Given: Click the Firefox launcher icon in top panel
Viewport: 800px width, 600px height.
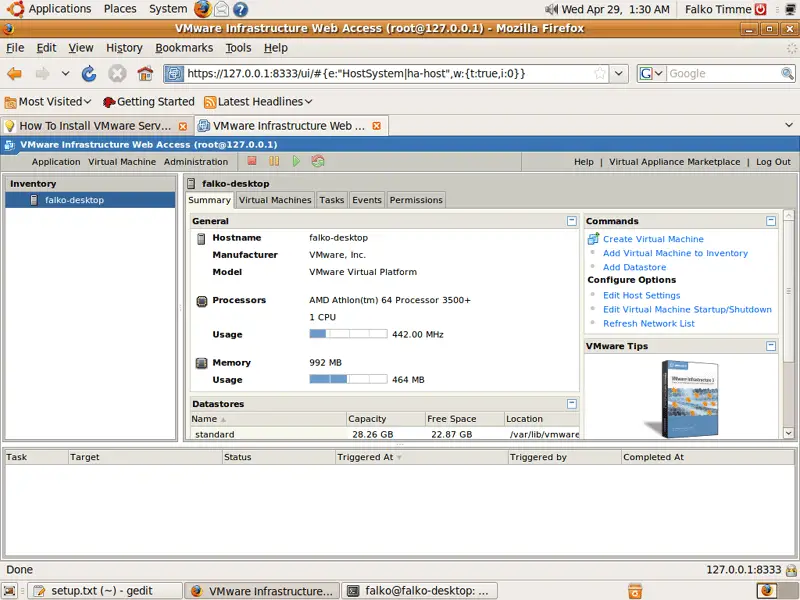Looking at the screenshot, I should pyautogui.click(x=203, y=9).
